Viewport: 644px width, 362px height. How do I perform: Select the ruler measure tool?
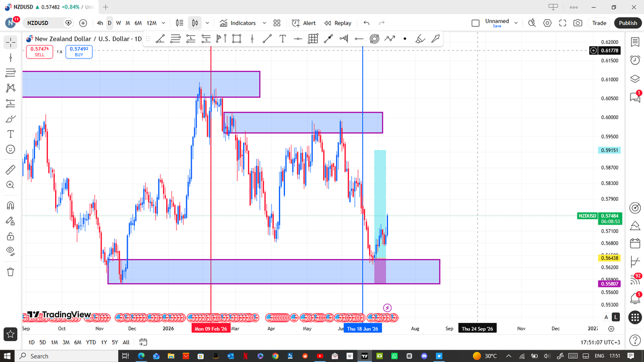pos(11,169)
